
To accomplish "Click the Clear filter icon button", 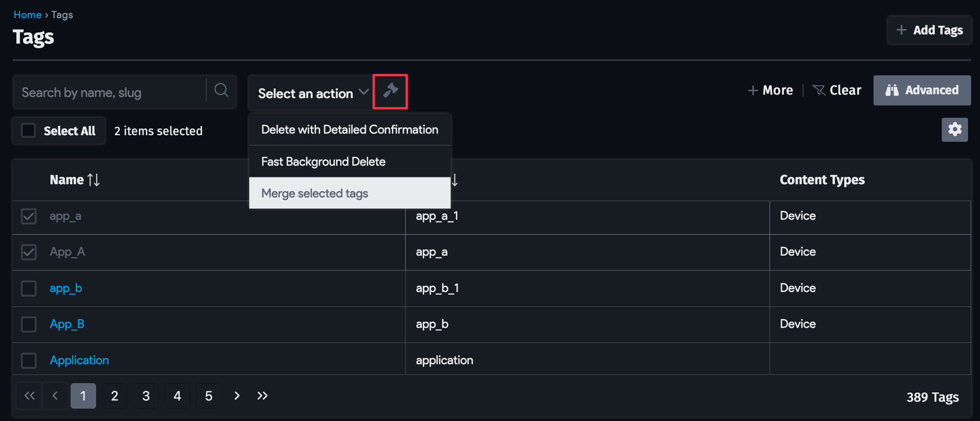I will [x=836, y=90].
